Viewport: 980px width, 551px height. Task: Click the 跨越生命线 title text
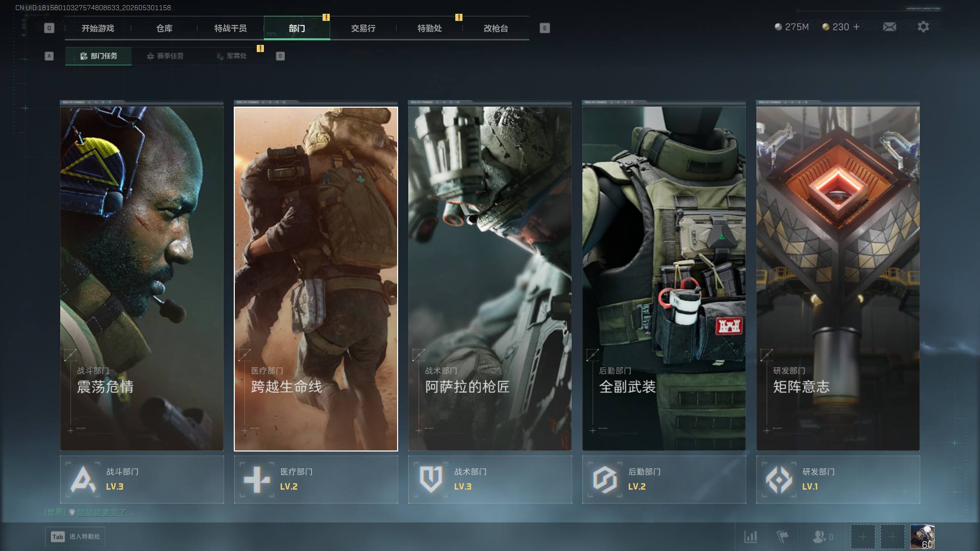(286, 387)
